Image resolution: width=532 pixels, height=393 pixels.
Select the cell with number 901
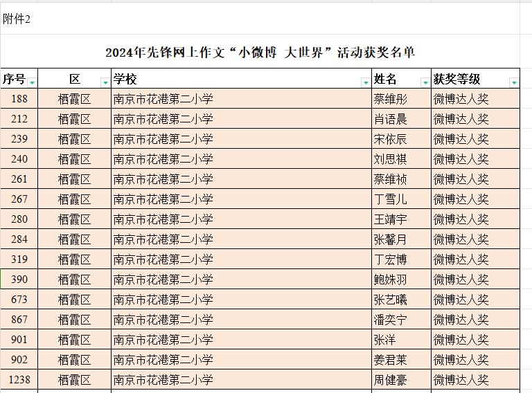(19, 340)
